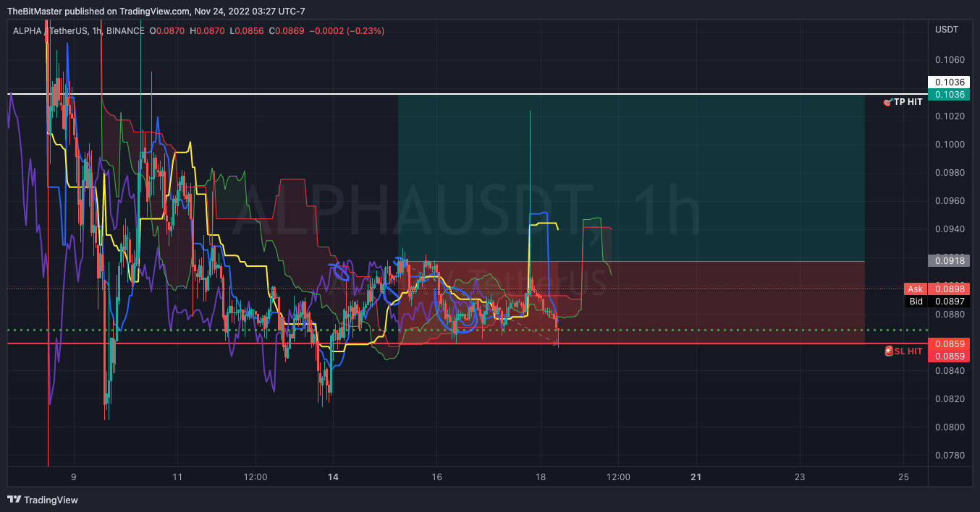This screenshot has height=512, width=980.
Task: Click the bold 14 date label
Action: click(x=333, y=477)
